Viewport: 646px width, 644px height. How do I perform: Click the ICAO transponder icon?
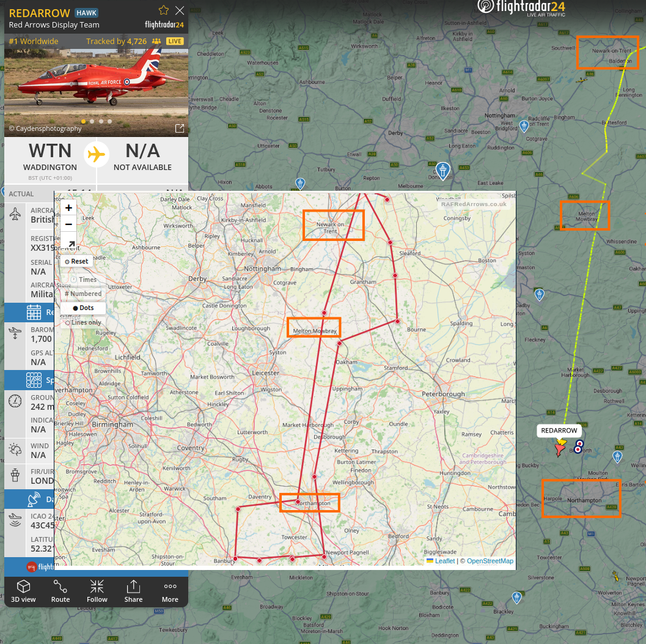[15, 520]
